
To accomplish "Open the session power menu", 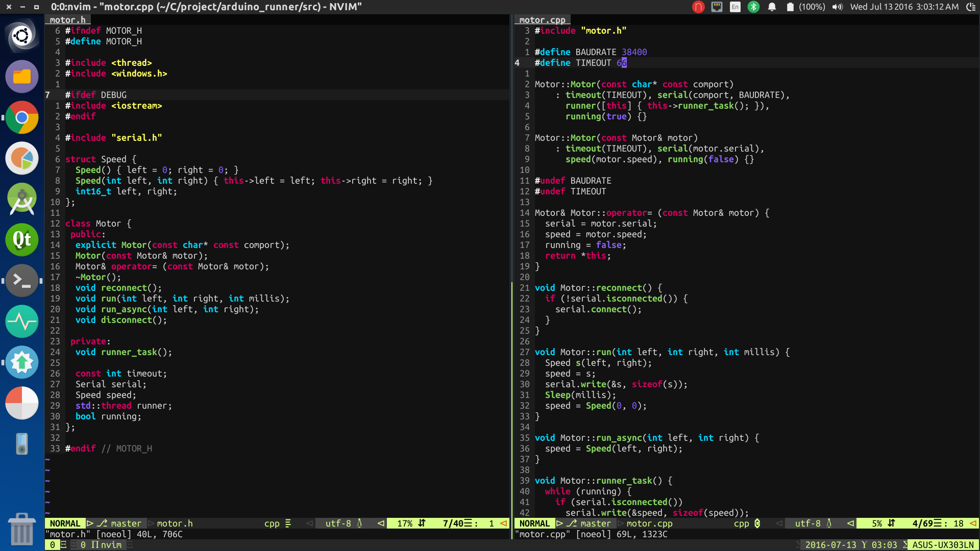I will (971, 7).
